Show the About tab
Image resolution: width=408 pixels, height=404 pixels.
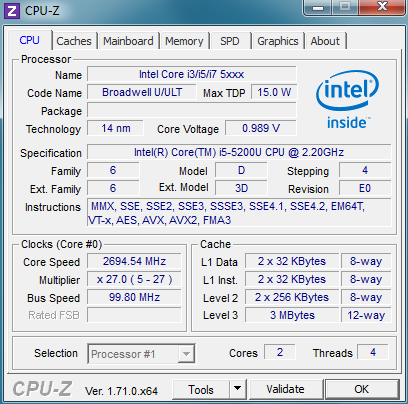325,41
